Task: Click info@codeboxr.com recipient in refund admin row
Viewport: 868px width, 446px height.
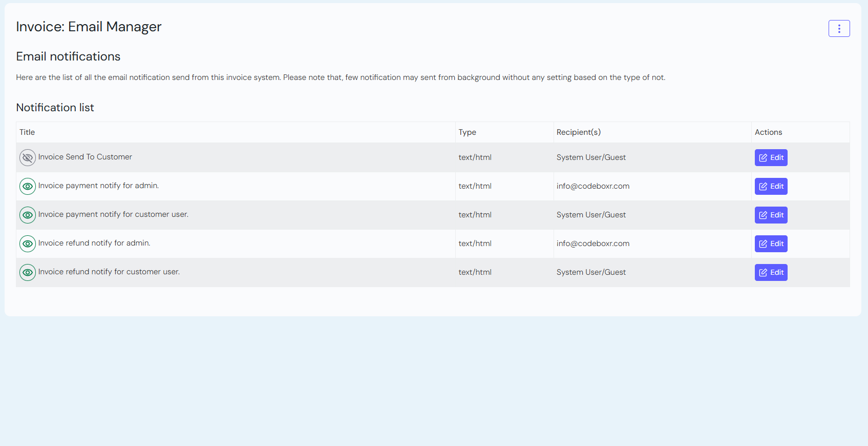Action: pyautogui.click(x=592, y=244)
